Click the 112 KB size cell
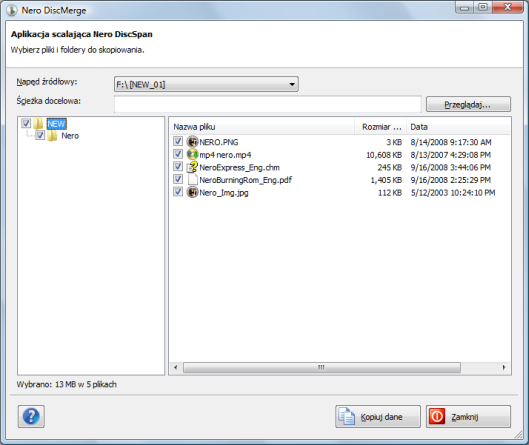The width and height of the screenshot is (529, 445). (x=390, y=193)
